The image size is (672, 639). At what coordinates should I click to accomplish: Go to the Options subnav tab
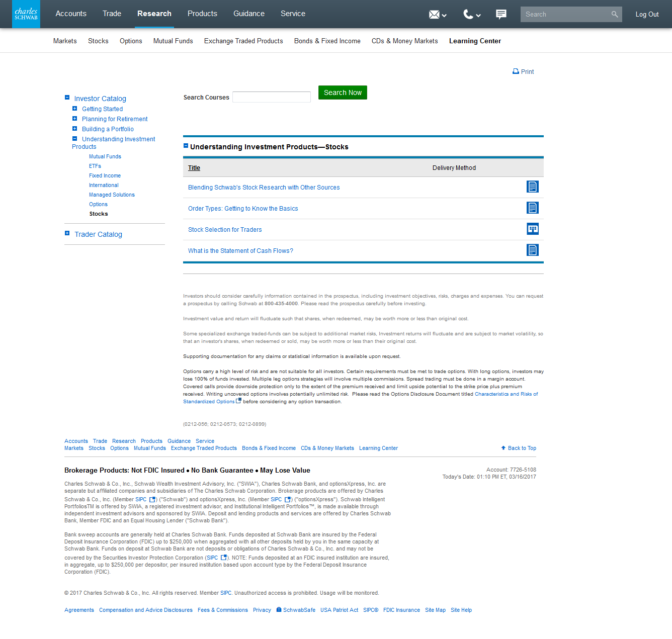pyautogui.click(x=131, y=41)
